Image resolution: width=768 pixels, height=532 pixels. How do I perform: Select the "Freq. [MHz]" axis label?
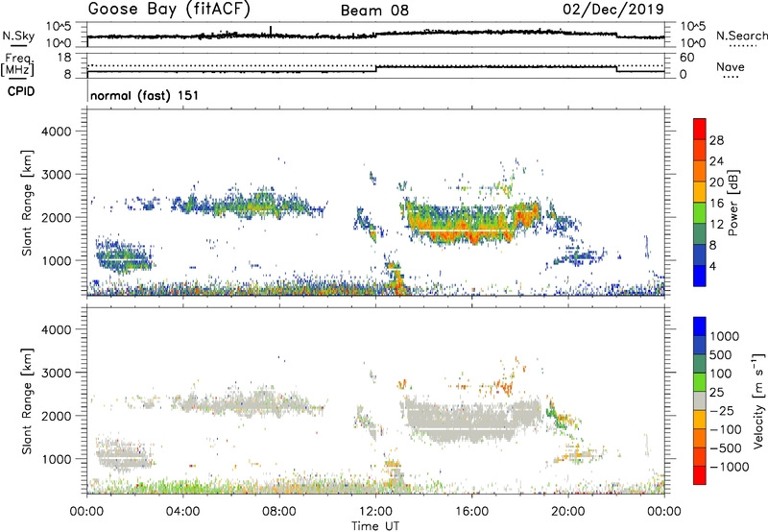(x=18, y=65)
